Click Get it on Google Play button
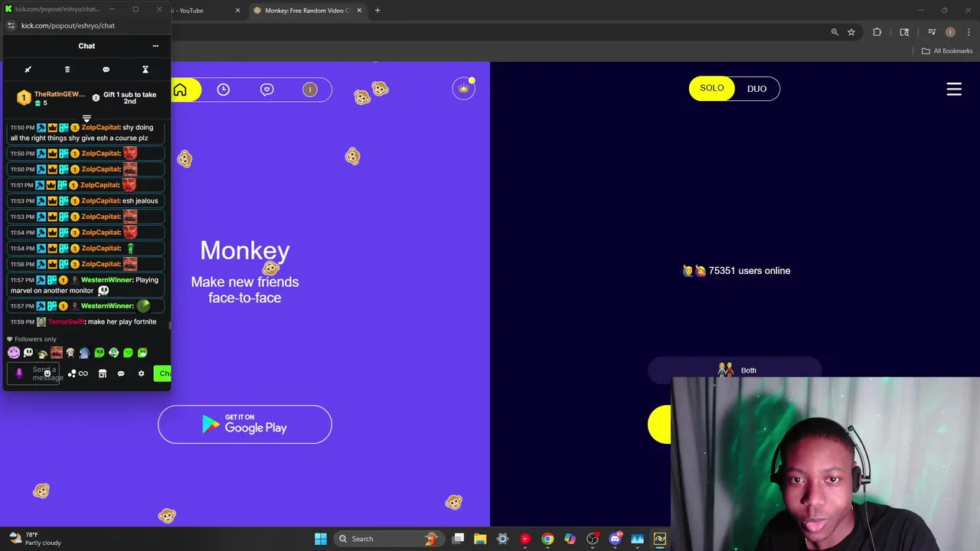This screenshot has width=980, height=551. click(245, 424)
